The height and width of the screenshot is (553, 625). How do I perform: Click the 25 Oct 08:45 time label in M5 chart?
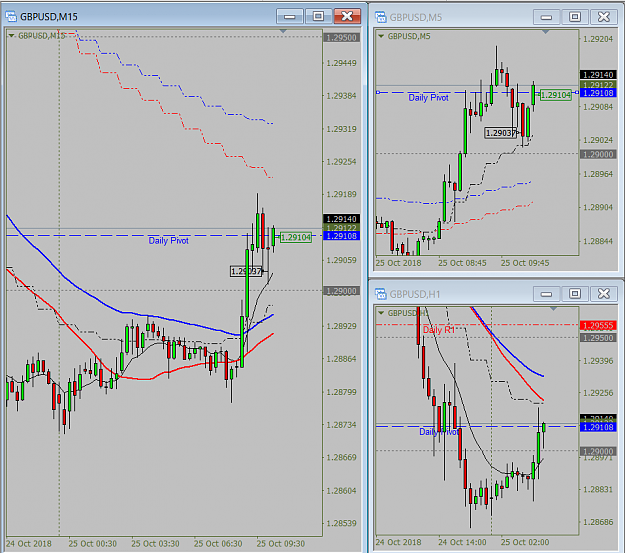click(462, 263)
